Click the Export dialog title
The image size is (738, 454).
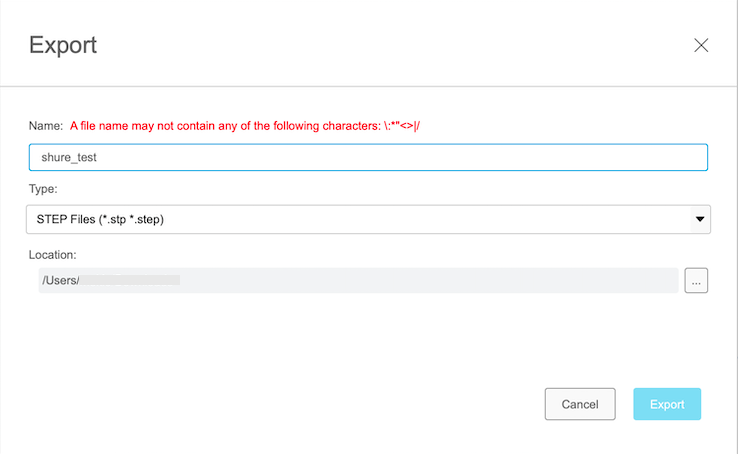click(63, 45)
